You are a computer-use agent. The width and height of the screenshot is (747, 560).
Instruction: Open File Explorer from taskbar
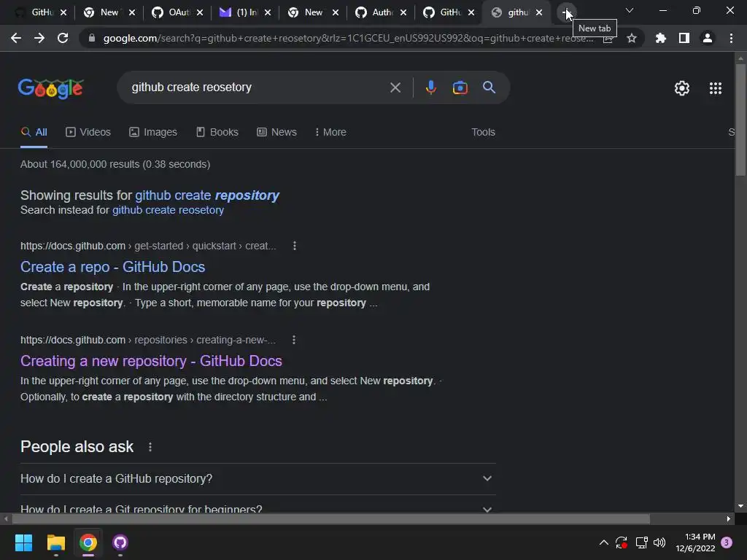55,542
